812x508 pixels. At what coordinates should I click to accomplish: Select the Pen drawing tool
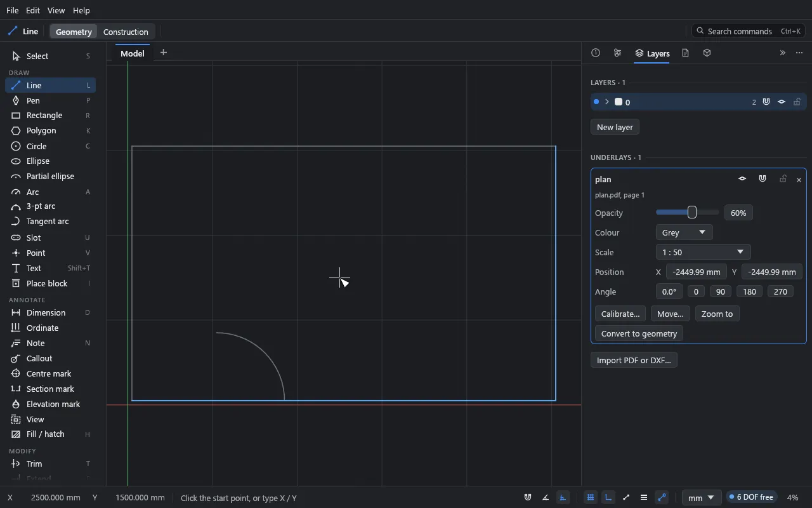point(51,100)
